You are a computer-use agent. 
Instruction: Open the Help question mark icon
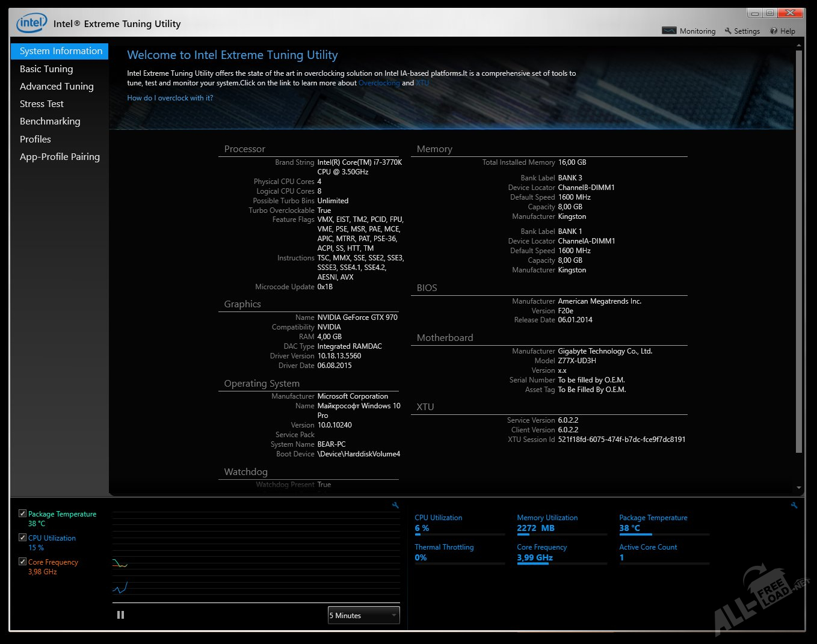[x=774, y=31]
